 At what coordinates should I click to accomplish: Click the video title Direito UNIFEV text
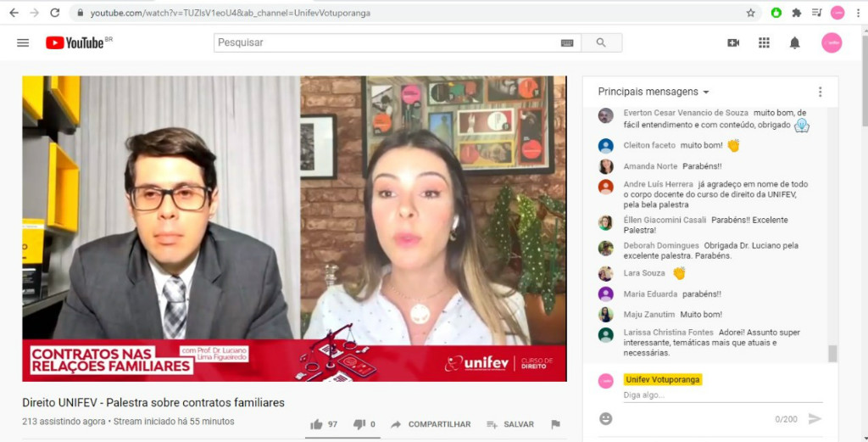[153, 403]
